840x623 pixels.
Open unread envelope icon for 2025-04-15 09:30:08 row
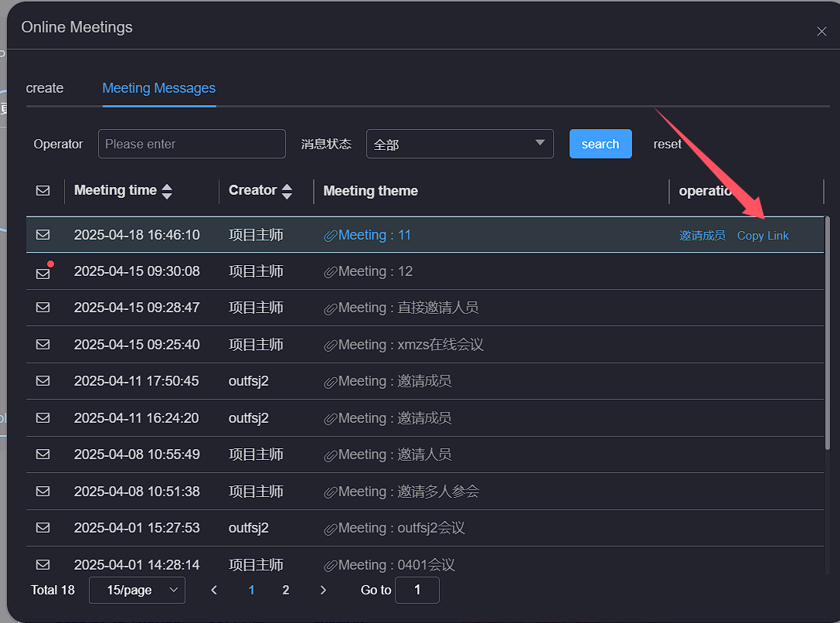pyautogui.click(x=43, y=274)
